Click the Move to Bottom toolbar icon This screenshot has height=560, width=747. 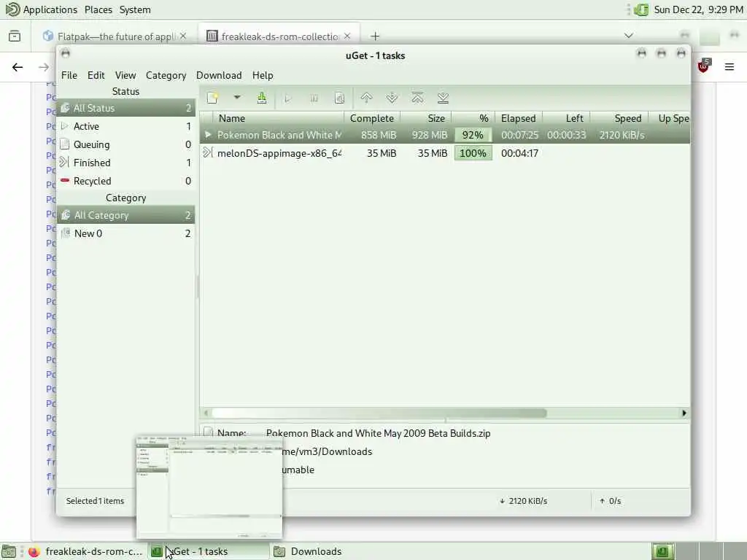443,98
